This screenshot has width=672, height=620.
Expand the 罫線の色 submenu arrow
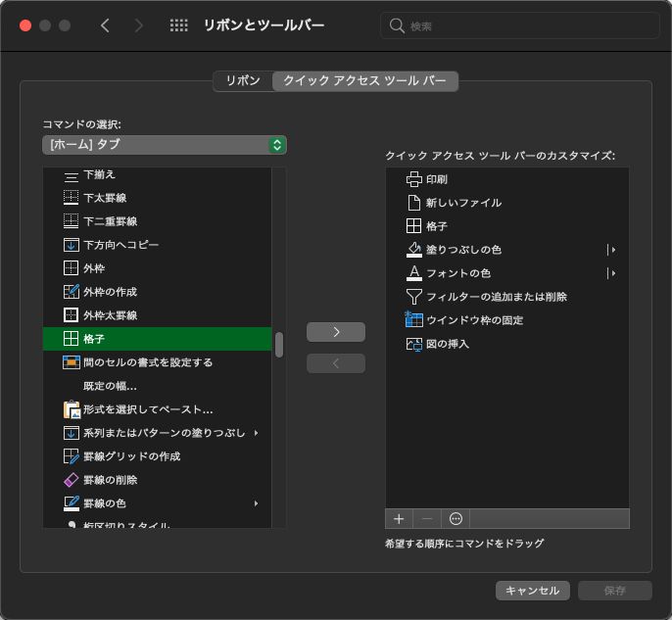coord(256,503)
